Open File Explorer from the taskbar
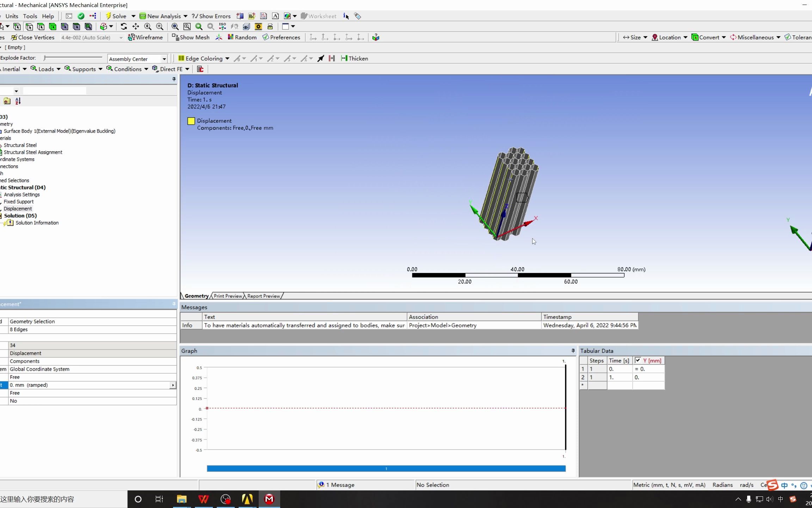This screenshot has height=508, width=812. [x=182, y=499]
